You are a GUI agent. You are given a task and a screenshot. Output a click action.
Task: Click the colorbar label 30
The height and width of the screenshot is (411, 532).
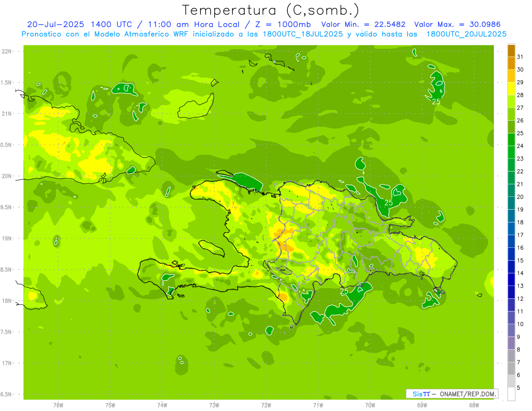point(520,70)
